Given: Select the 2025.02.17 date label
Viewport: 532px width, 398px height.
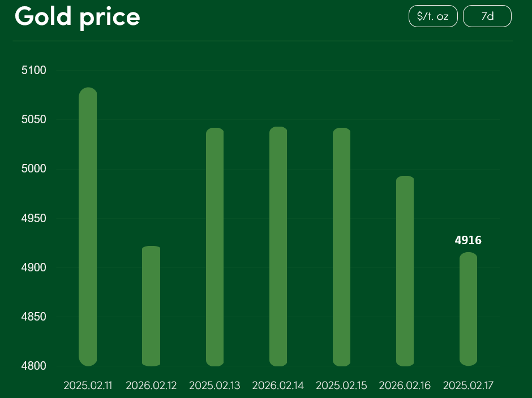Looking at the screenshot, I should [468, 386].
